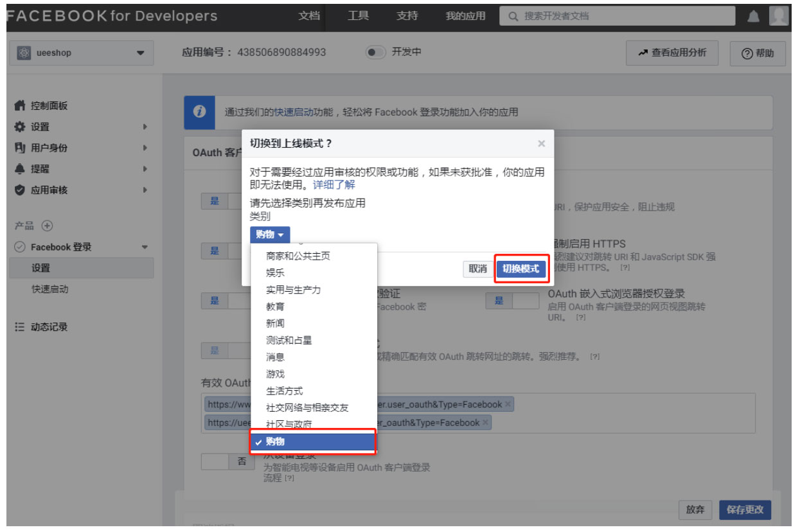The image size is (800, 532).
Task: Select 游戏 from the category list
Action: click(275, 374)
